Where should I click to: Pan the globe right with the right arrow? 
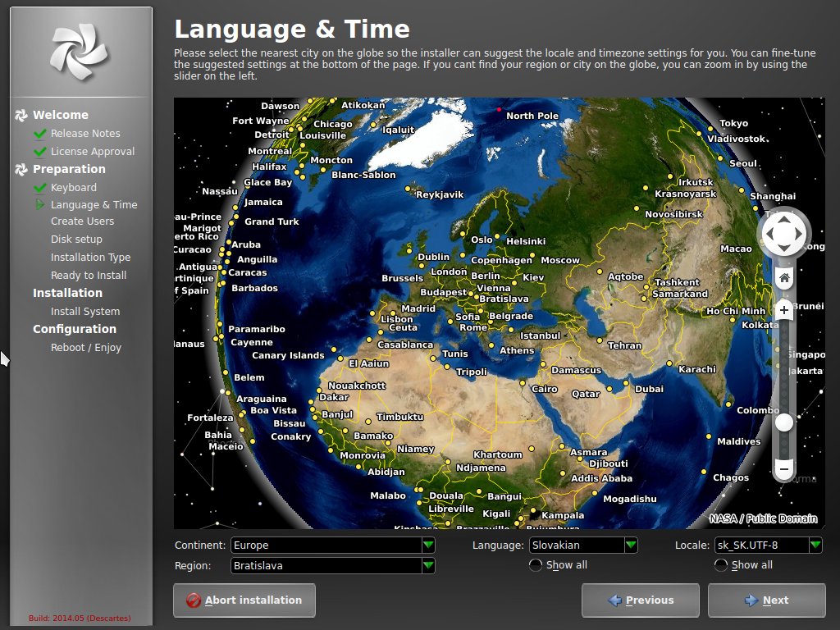pos(800,234)
